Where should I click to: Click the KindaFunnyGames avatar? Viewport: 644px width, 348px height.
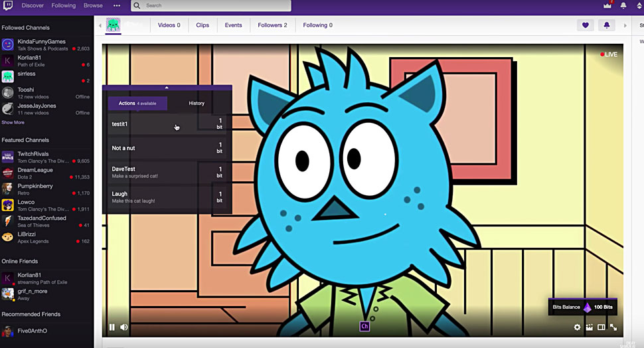pos(8,44)
